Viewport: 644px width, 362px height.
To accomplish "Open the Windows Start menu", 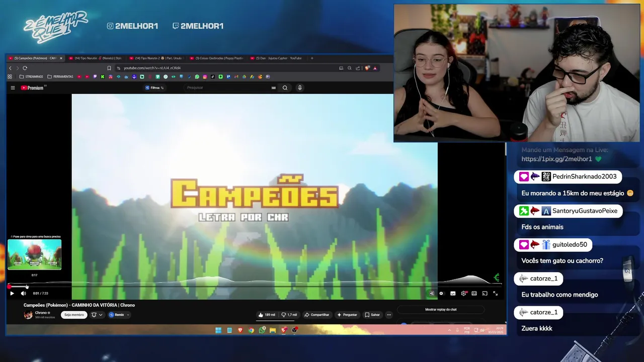I will tap(218, 330).
